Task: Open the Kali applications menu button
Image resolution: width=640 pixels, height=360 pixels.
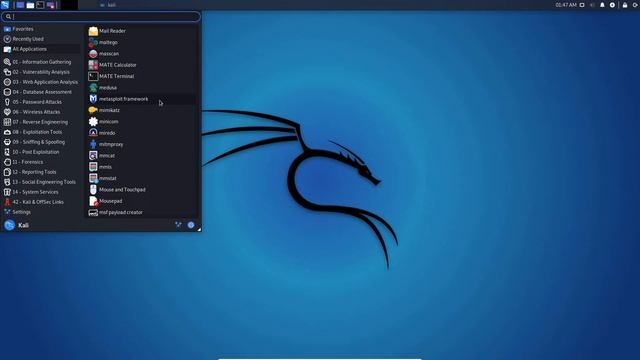Action: tap(4, 5)
